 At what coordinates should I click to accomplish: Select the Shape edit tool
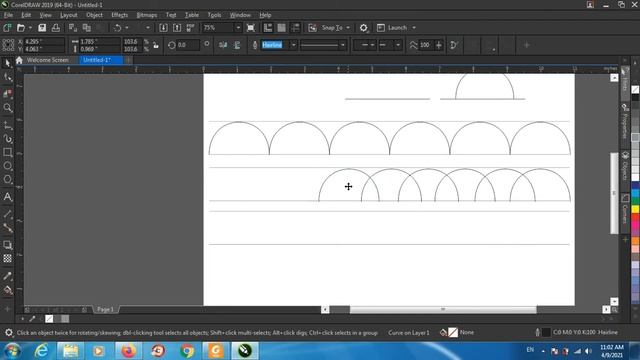(x=7, y=77)
